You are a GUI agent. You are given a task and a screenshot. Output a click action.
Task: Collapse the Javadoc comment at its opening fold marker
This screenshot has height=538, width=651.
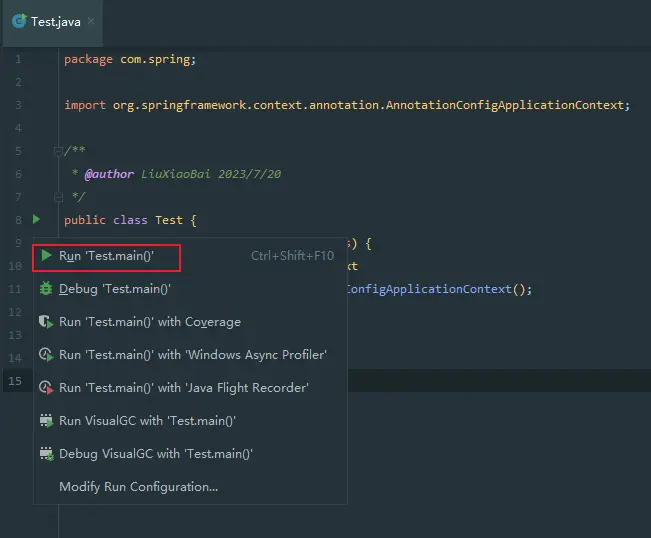tap(58, 151)
